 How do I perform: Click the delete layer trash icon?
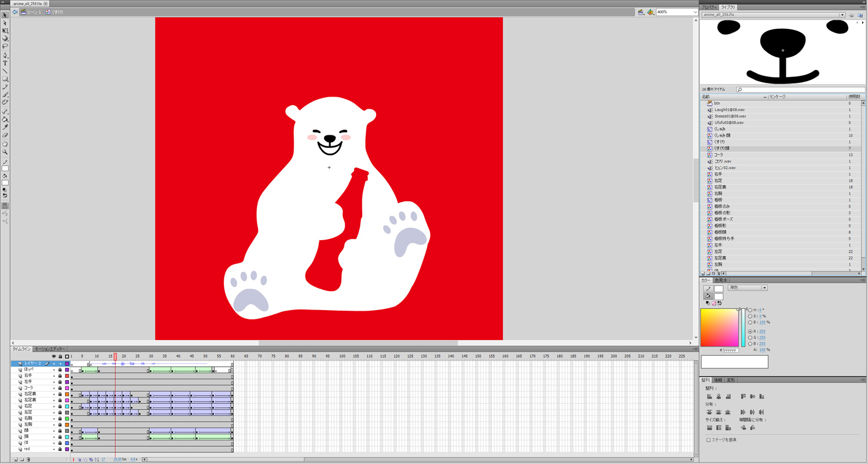[28, 459]
